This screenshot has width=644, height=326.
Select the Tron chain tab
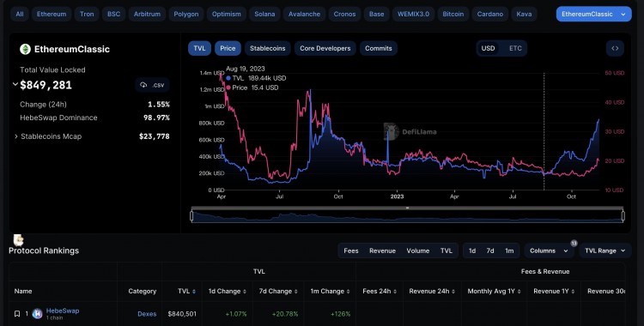pyautogui.click(x=87, y=14)
